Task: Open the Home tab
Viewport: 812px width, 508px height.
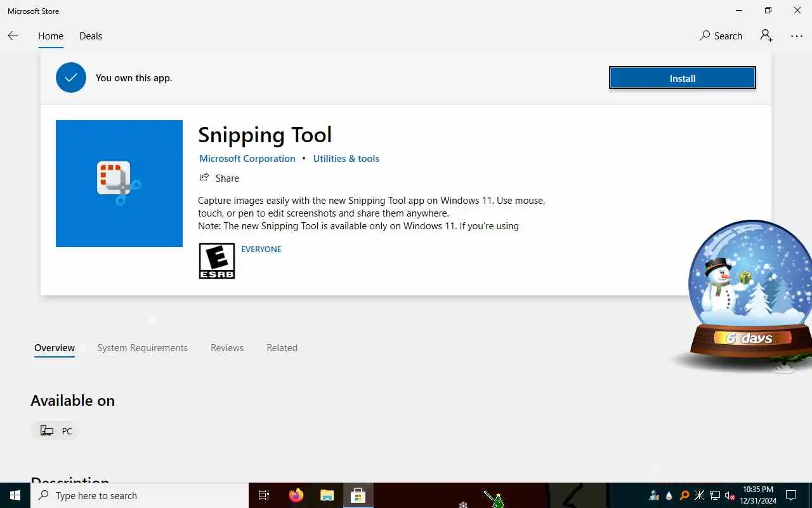Action: click(51, 36)
